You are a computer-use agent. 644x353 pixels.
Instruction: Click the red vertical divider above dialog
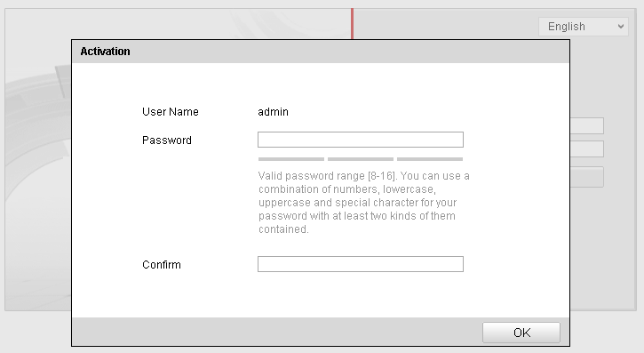pyautogui.click(x=352, y=24)
